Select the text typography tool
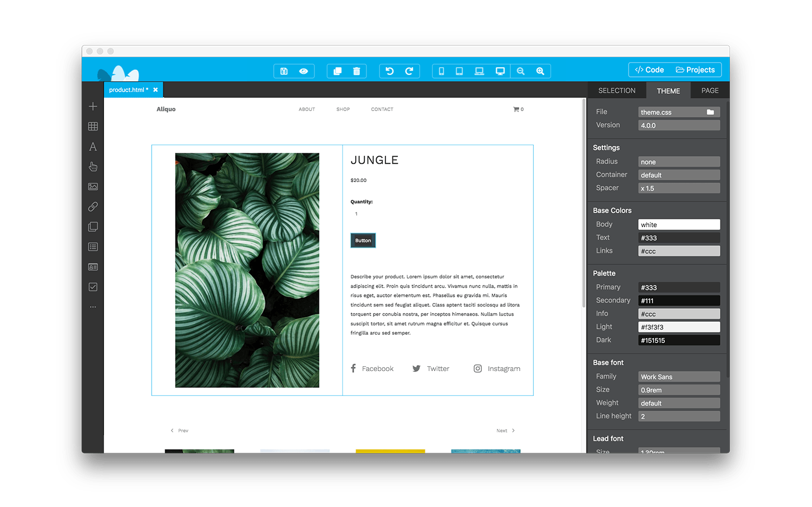 [x=93, y=146]
